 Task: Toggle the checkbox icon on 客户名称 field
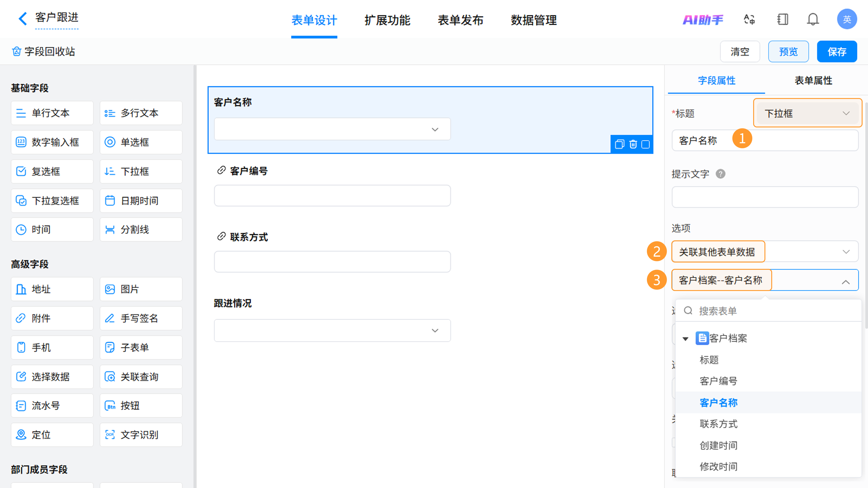[645, 145]
